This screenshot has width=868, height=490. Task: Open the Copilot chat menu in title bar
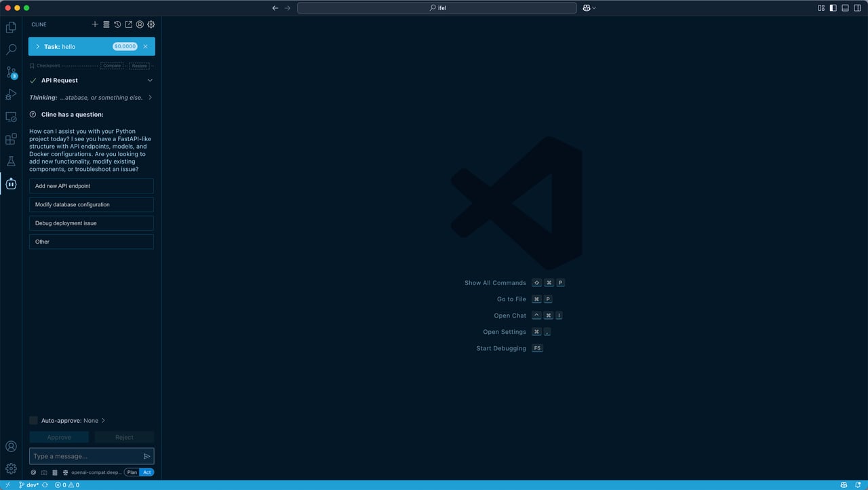point(589,8)
